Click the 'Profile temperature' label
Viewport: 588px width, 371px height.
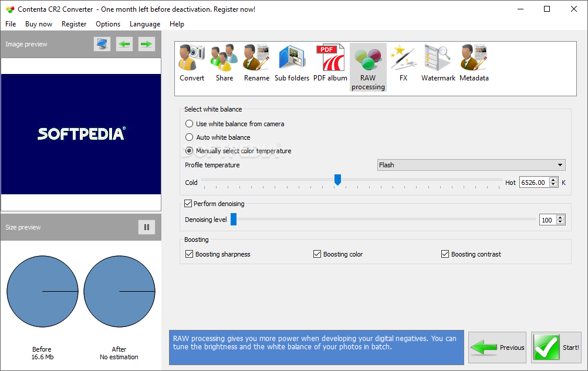(212, 165)
